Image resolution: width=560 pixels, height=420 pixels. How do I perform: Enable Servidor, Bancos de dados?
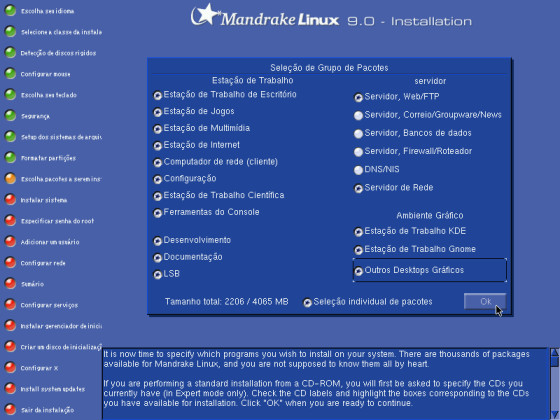pyautogui.click(x=358, y=134)
